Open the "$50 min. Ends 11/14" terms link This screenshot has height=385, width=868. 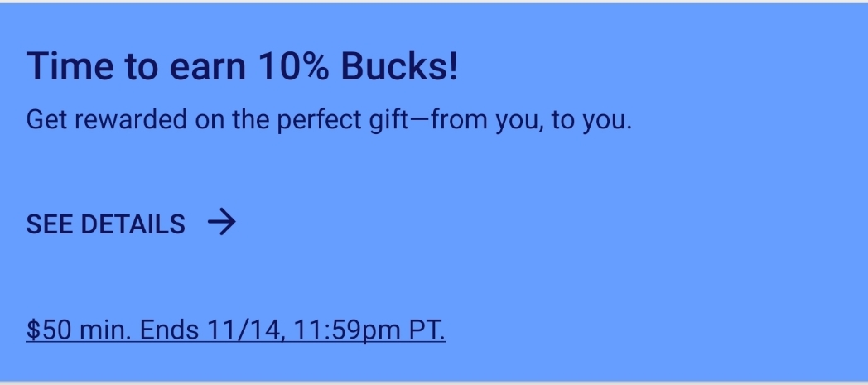236,330
